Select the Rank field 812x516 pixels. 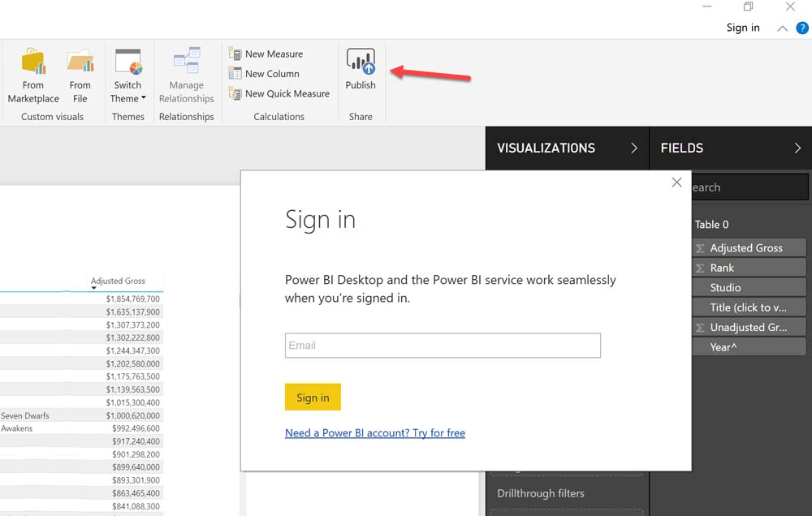pos(749,268)
